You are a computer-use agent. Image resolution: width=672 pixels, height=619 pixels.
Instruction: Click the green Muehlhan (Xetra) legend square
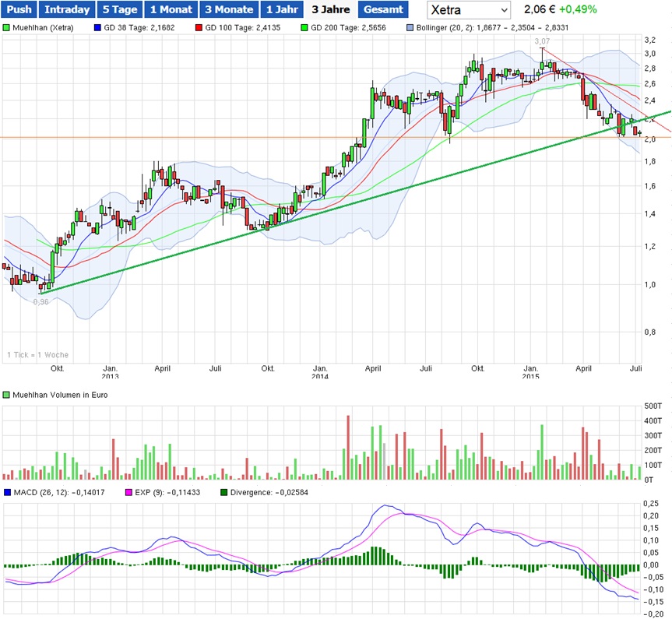click(x=7, y=27)
